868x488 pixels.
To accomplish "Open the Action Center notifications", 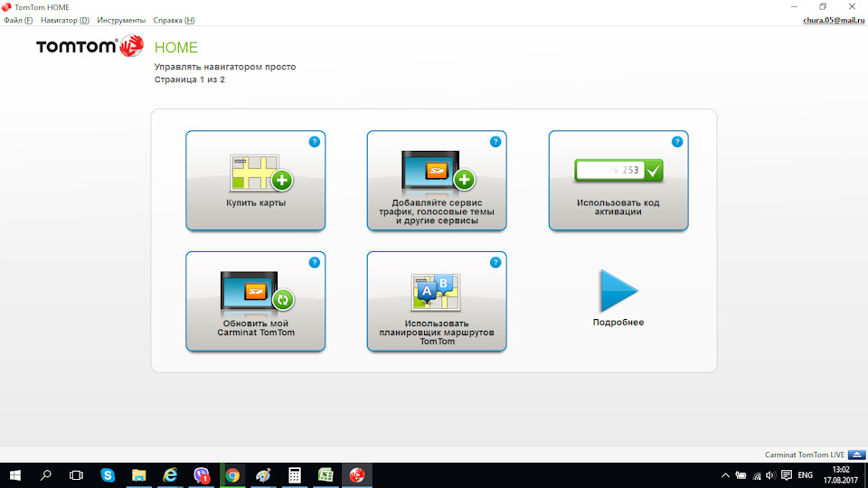I will click(x=786, y=475).
